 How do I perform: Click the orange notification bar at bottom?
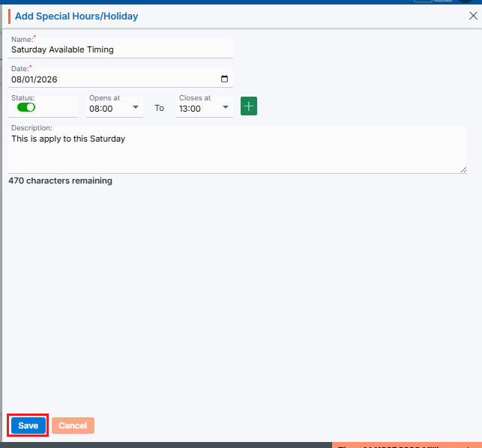tap(407, 445)
